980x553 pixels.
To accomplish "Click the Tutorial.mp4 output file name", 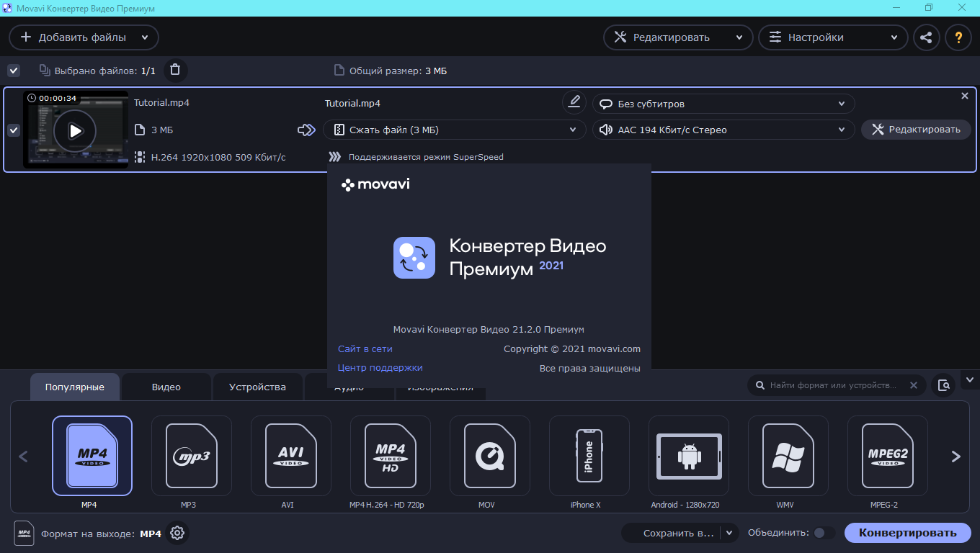I will tap(352, 103).
